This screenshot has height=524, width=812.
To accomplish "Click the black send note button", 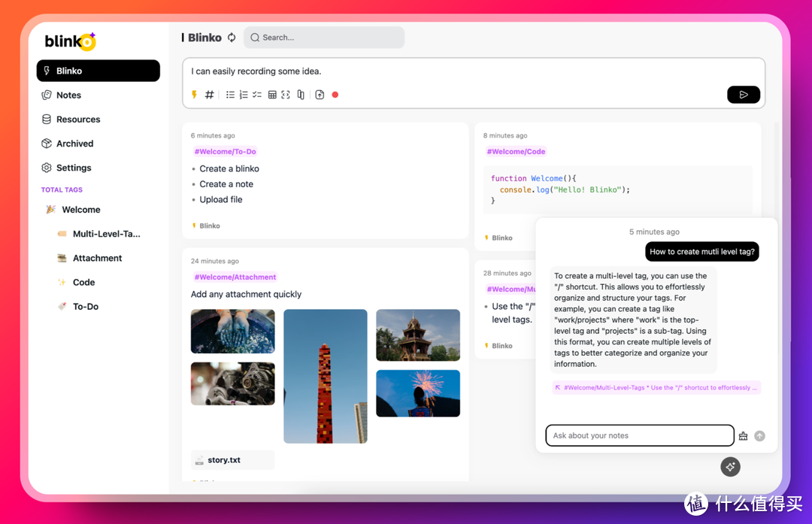I will tap(743, 95).
